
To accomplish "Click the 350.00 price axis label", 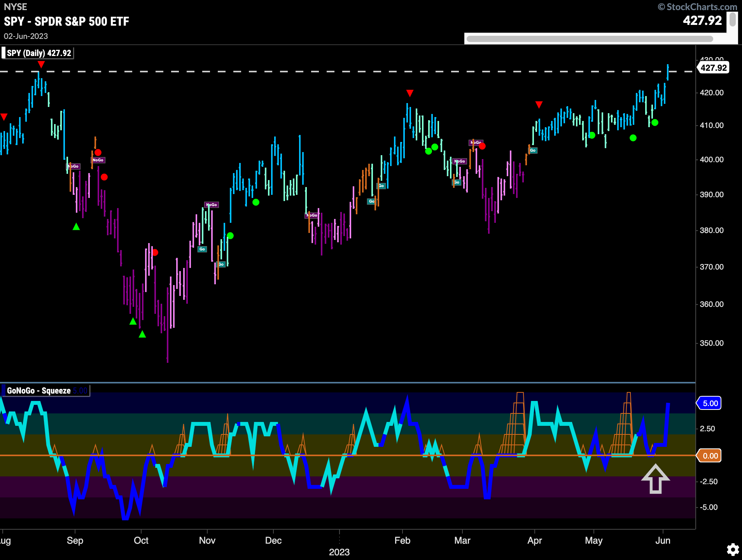I will click(711, 343).
